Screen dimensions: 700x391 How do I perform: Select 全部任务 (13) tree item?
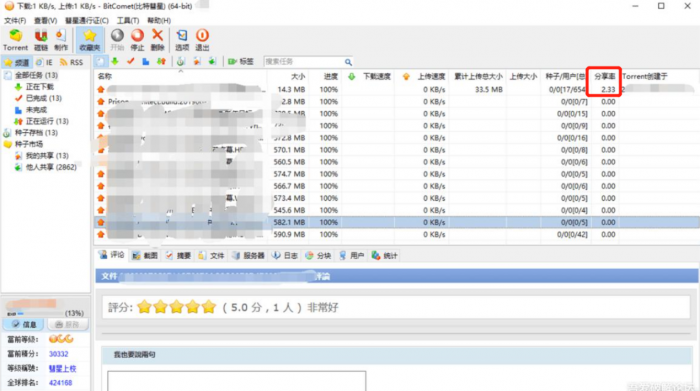(x=36, y=75)
